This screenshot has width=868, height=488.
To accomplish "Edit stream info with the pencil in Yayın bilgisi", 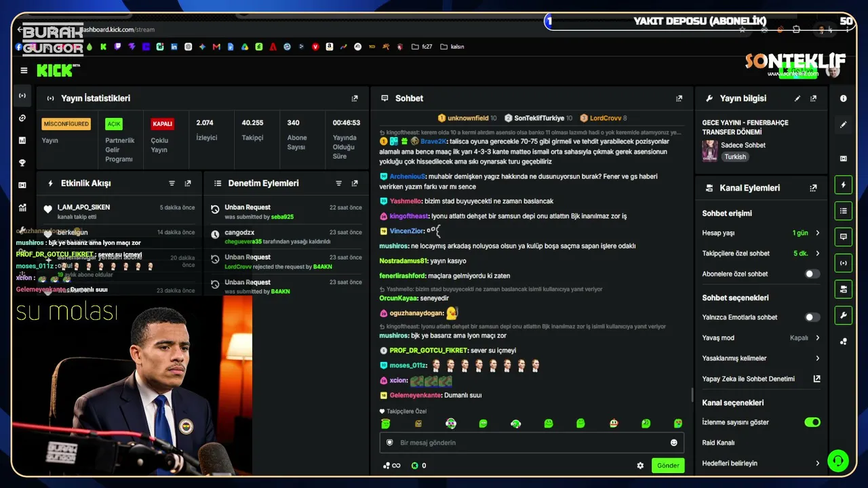I will [797, 98].
